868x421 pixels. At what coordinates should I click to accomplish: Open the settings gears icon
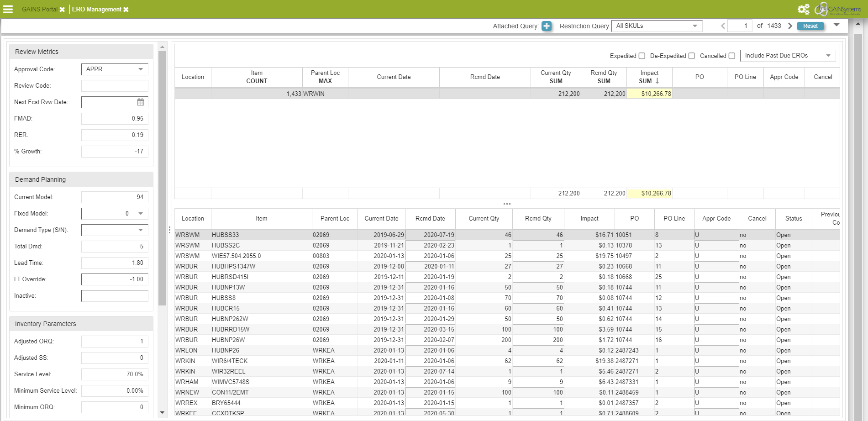[x=803, y=9]
